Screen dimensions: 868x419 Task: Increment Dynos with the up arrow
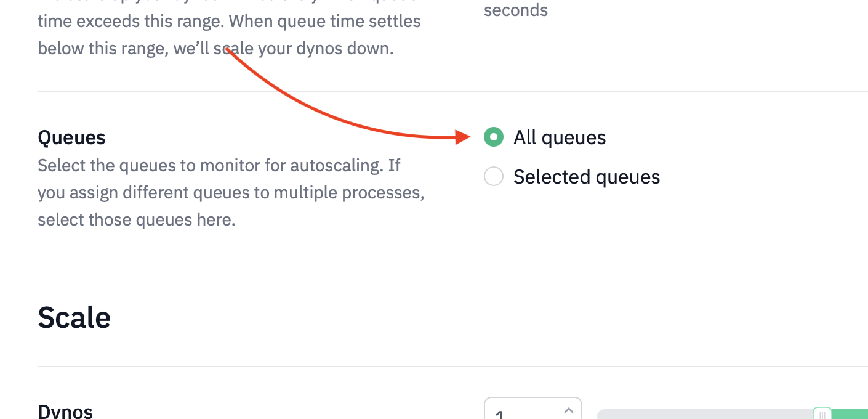tap(569, 410)
